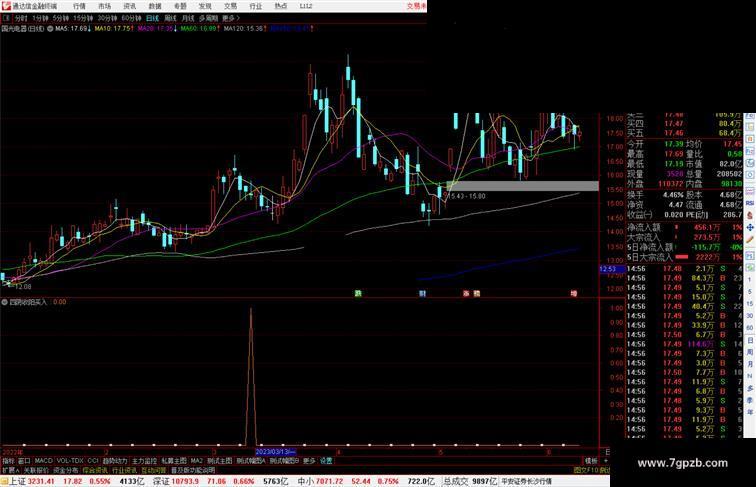Select the VOL-TDX indicator tab
The image size is (756, 487).
coord(70,461)
